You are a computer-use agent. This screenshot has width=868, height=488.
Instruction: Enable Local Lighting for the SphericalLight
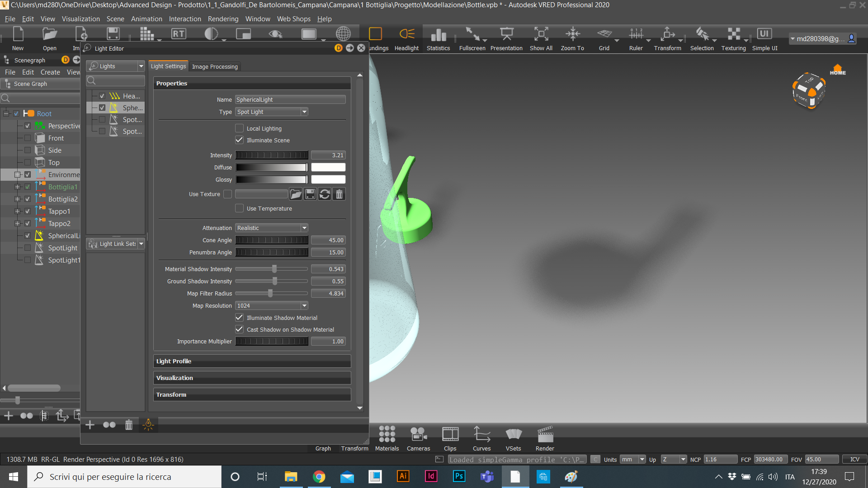pyautogui.click(x=239, y=128)
